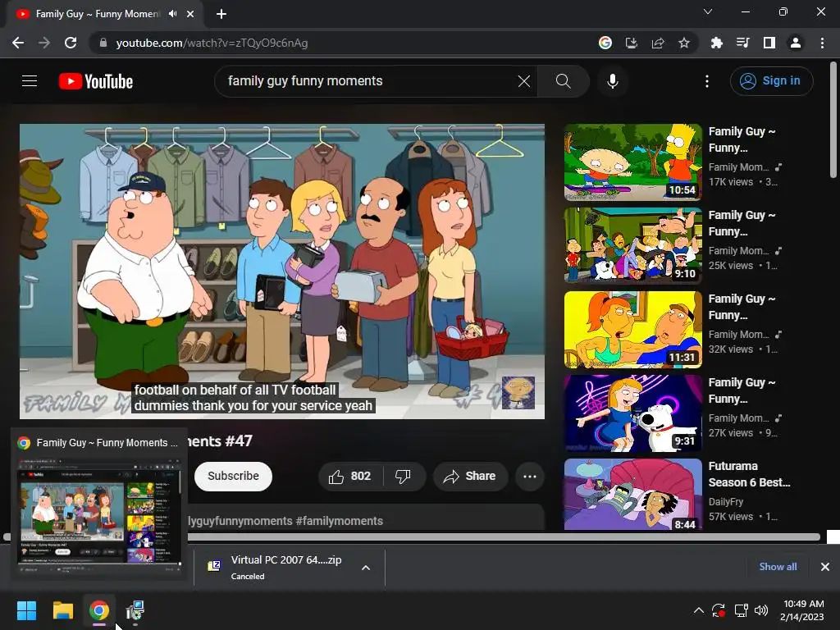Click the sync update tray icon

click(719, 610)
